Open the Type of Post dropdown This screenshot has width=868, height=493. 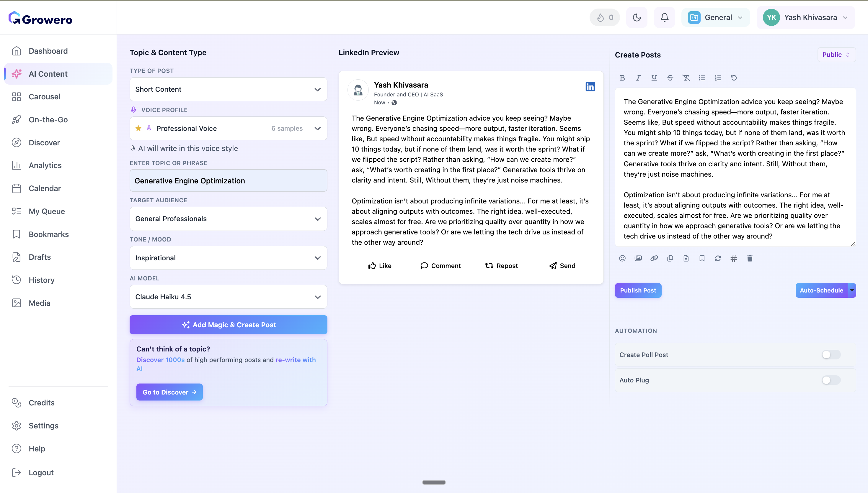pyautogui.click(x=228, y=89)
